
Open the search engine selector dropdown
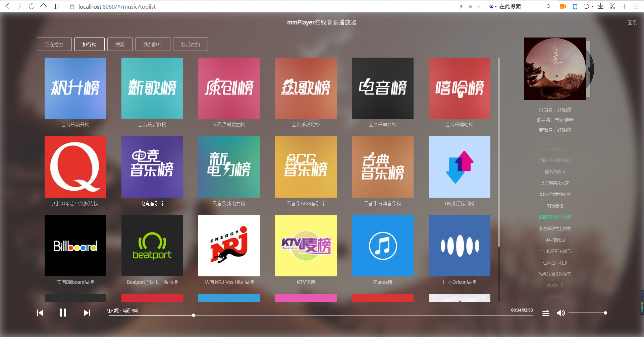click(x=493, y=6)
